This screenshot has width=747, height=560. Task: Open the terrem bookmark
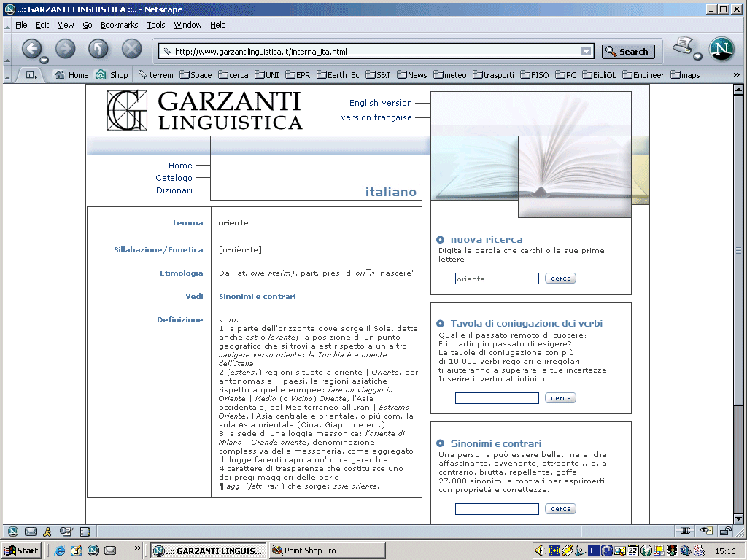click(x=156, y=75)
